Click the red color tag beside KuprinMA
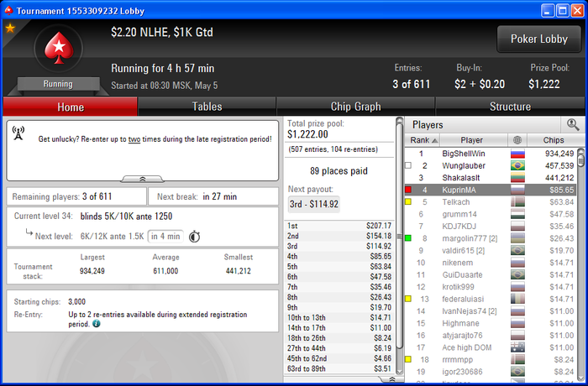 tap(408, 190)
